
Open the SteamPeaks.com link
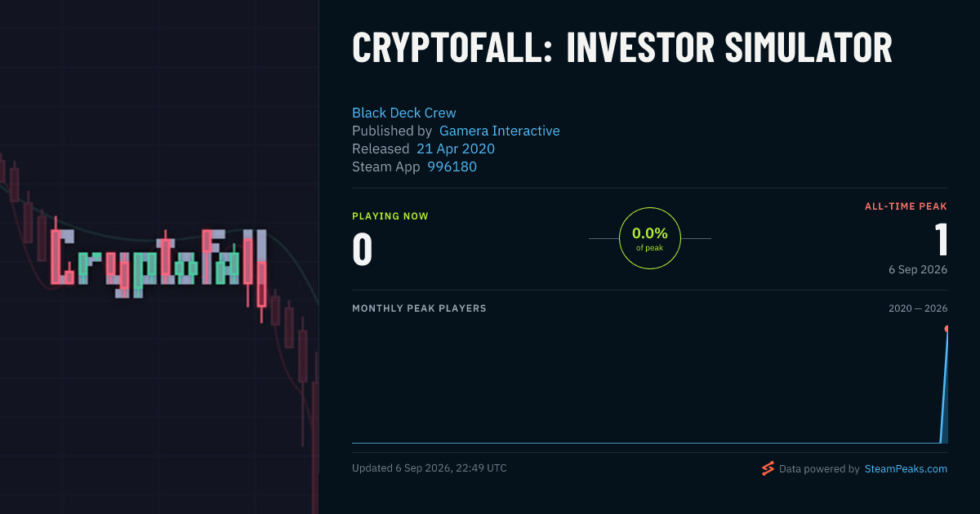[x=906, y=469]
